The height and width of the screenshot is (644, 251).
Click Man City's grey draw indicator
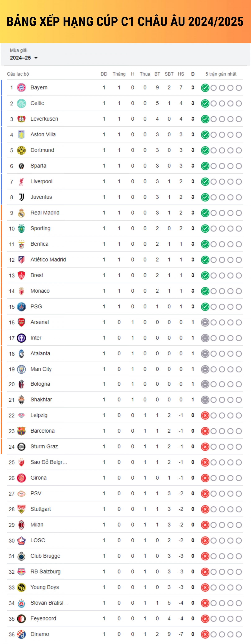coord(205,369)
